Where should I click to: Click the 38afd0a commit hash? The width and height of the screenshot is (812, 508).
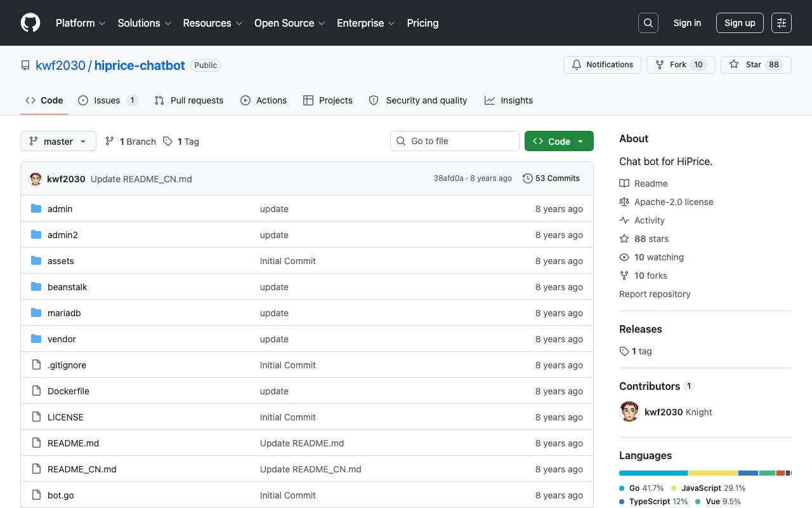(x=449, y=178)
